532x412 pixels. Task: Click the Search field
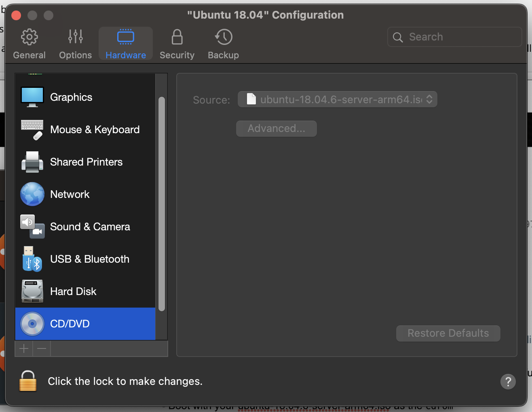[455, 37]
